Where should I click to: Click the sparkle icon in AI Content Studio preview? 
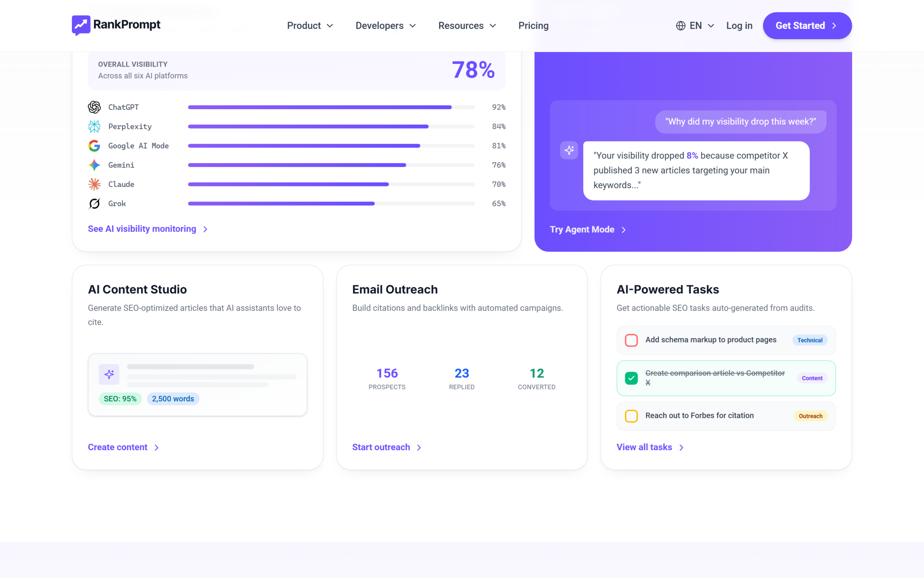pos(109,374)
